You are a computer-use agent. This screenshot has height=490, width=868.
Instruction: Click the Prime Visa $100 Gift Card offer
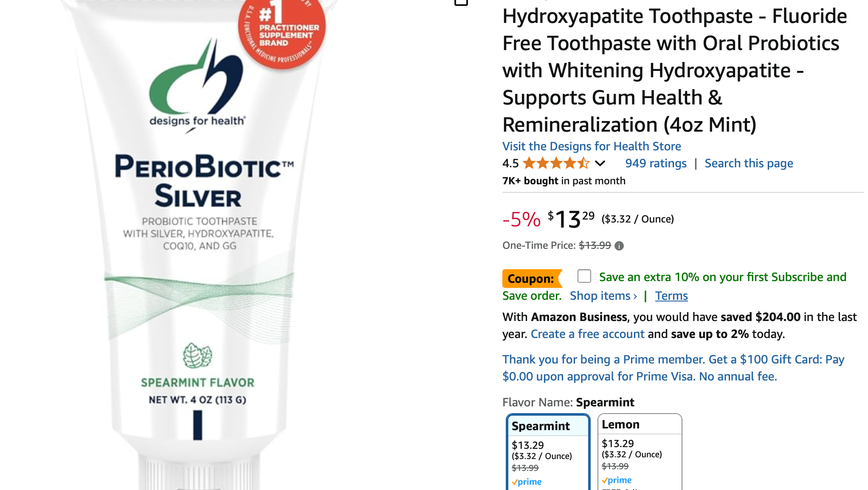(x=674, y=368)
